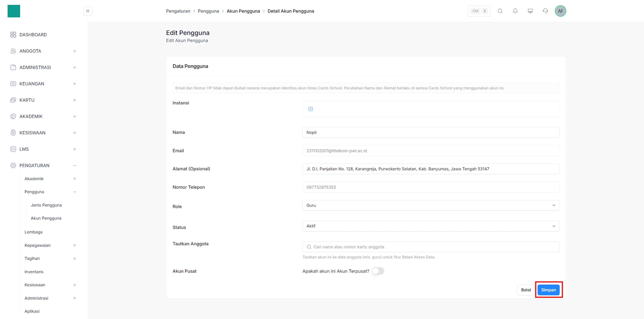Go to Pengaturan breadcrumb link
644x319 pixels.
point(178,11)
